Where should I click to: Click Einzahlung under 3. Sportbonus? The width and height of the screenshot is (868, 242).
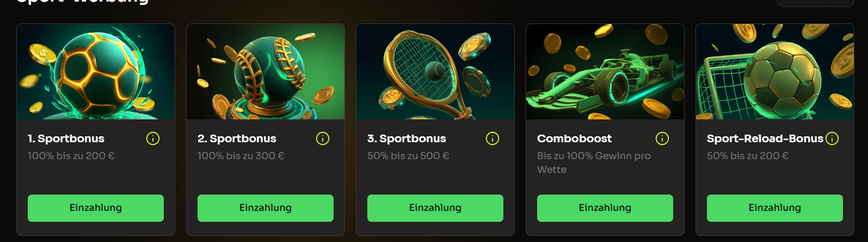(435, 208)
